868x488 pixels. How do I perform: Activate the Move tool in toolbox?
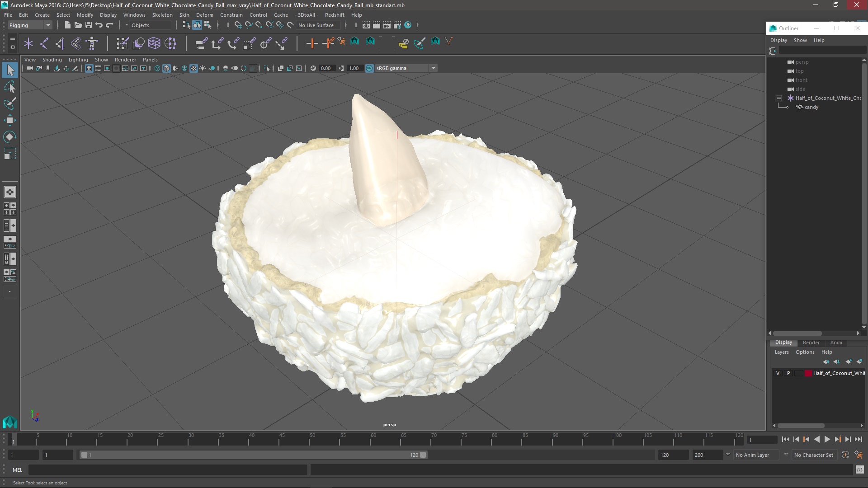(10, 120)
